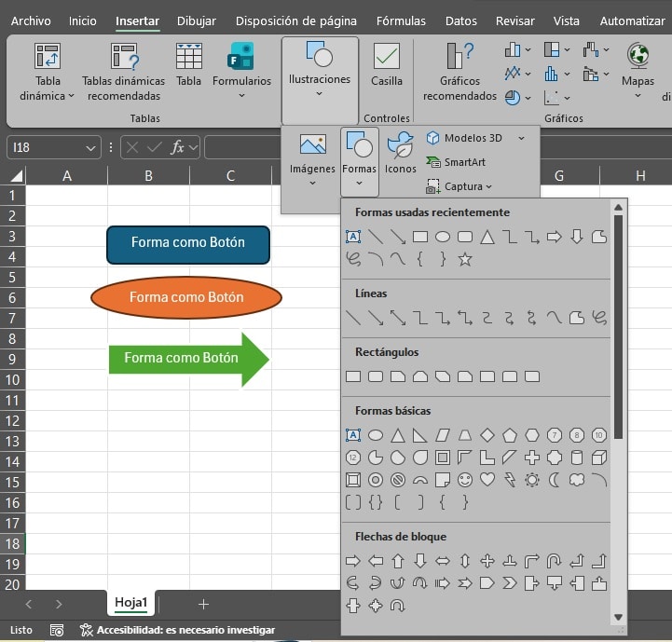This screenshot has height=642, width=672.
Task: Select the lightning bolt shape
Action: tap(510, 480)
